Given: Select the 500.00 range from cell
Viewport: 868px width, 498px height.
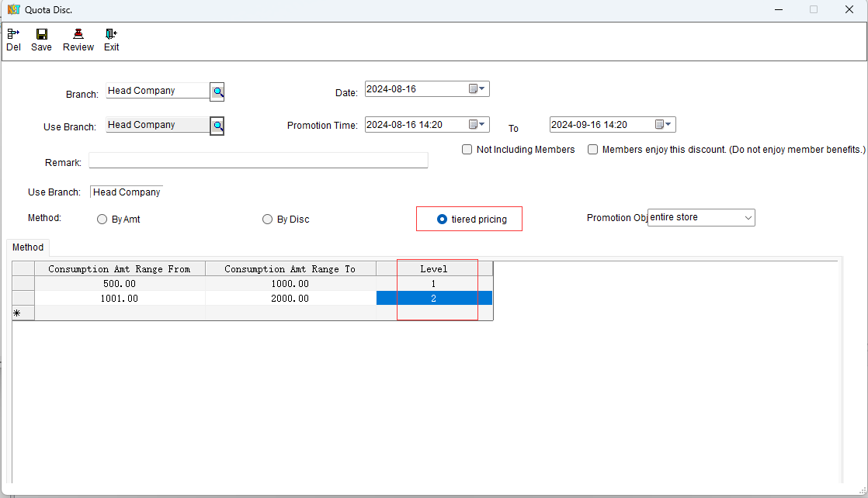Looking at the screenshot, I should [120, 284].
